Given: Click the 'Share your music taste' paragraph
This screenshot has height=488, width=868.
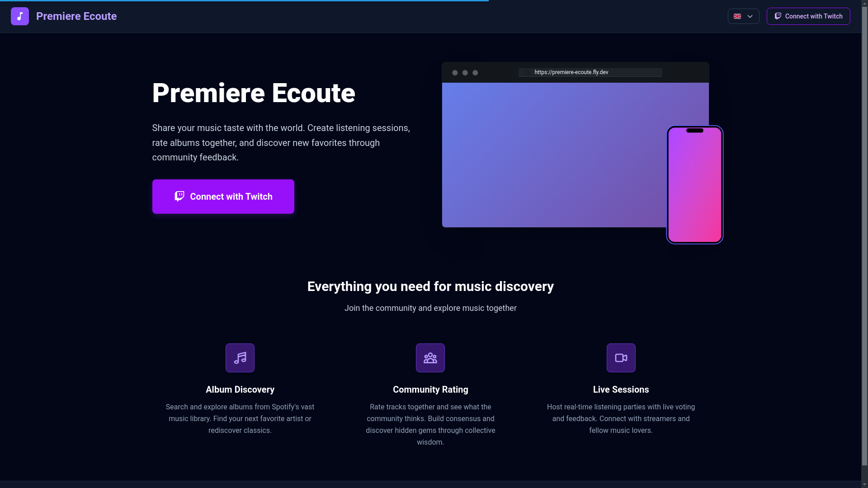Looking at the screenshot, I should [281, 143].
